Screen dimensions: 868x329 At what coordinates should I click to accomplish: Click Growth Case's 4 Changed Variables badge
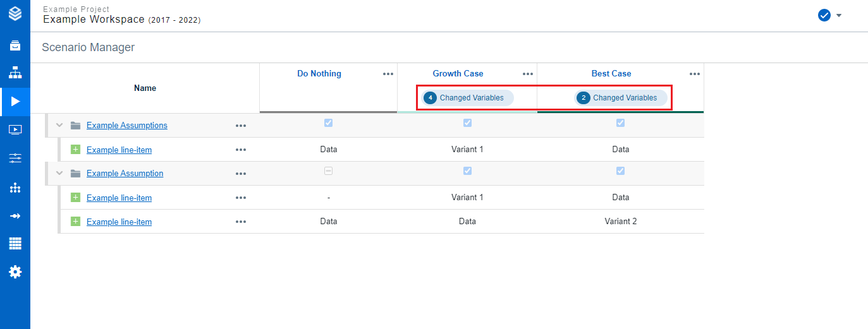[x=468, y=98]
